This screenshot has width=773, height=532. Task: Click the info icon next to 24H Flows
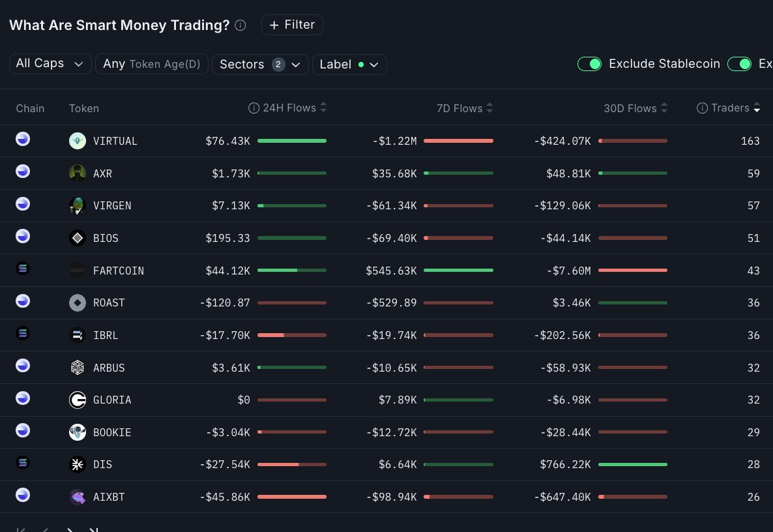pos(254,108)
